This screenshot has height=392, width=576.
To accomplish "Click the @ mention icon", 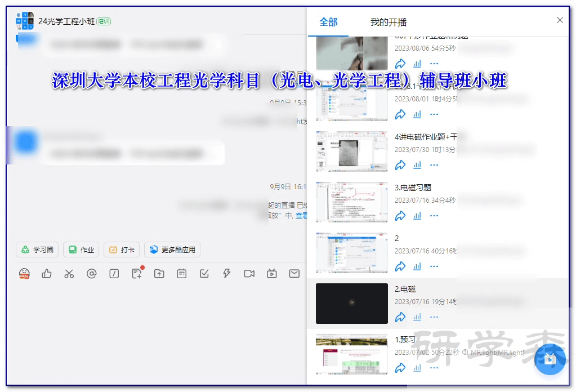I will 91,274.
